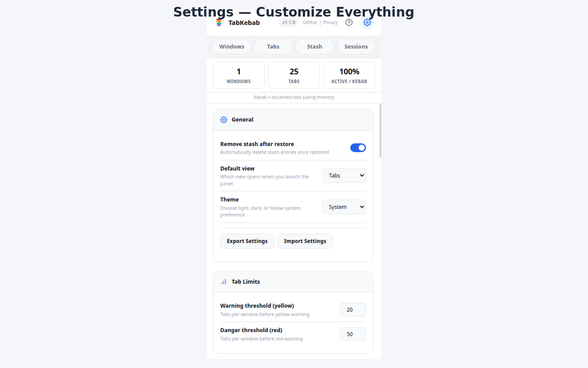The height and width of the screenshot is (368, 588).
Task: Click the Export Settings button
Action: pyautogui.click(x=247, y=241)
